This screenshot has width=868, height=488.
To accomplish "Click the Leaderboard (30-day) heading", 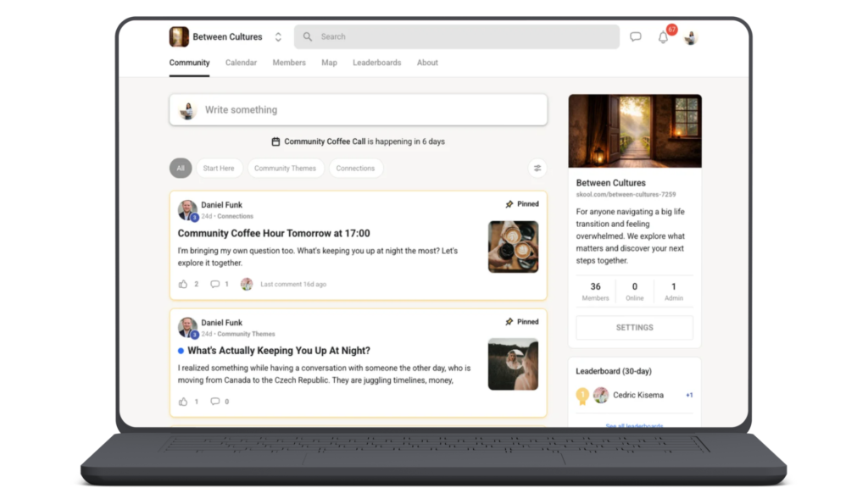I will tap(614, 371).
